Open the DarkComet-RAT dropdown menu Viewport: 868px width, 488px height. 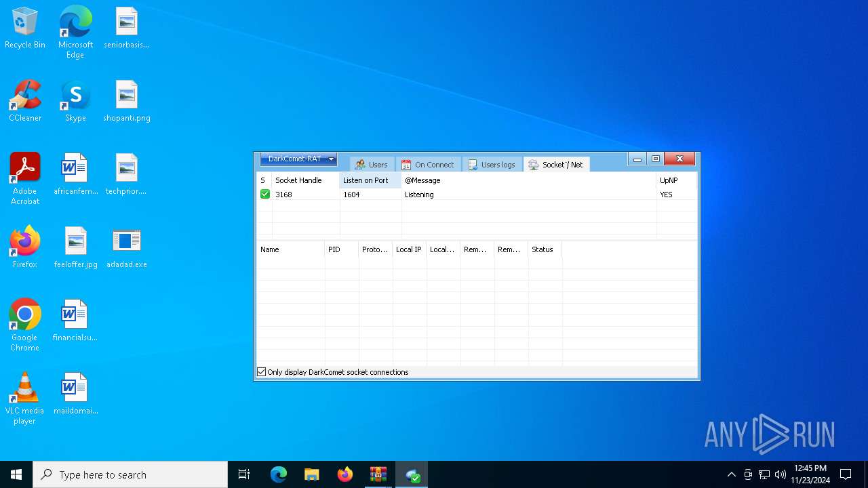[x=298, y=159]
